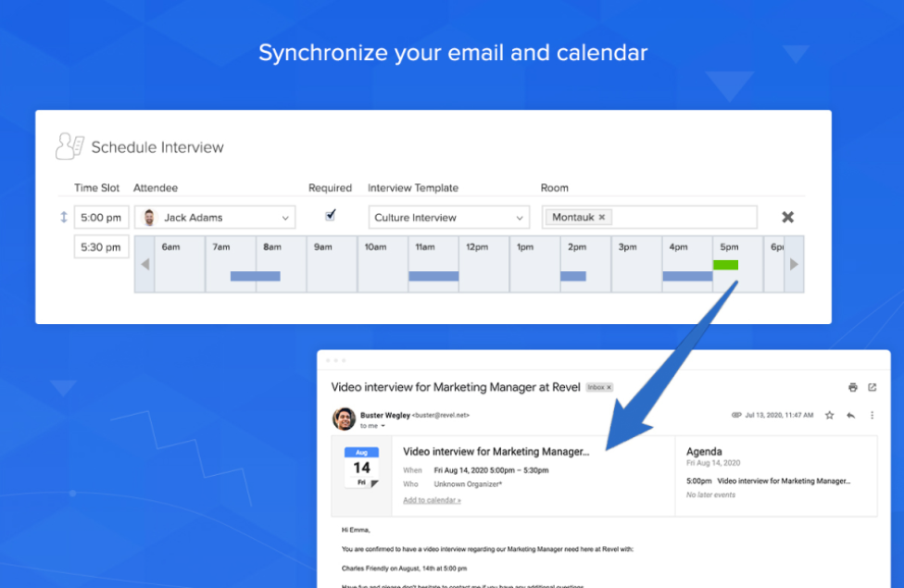This screenshot has height=588, width=904.
Task: Remove the Inbox label from email
Action: coord(609,387)
